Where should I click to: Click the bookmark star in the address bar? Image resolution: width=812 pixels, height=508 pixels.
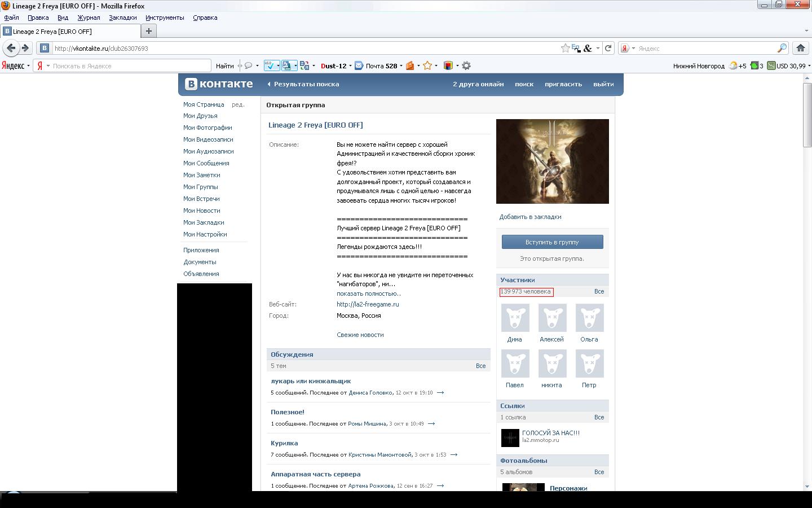pyautogui.click(x=565, y=48)
